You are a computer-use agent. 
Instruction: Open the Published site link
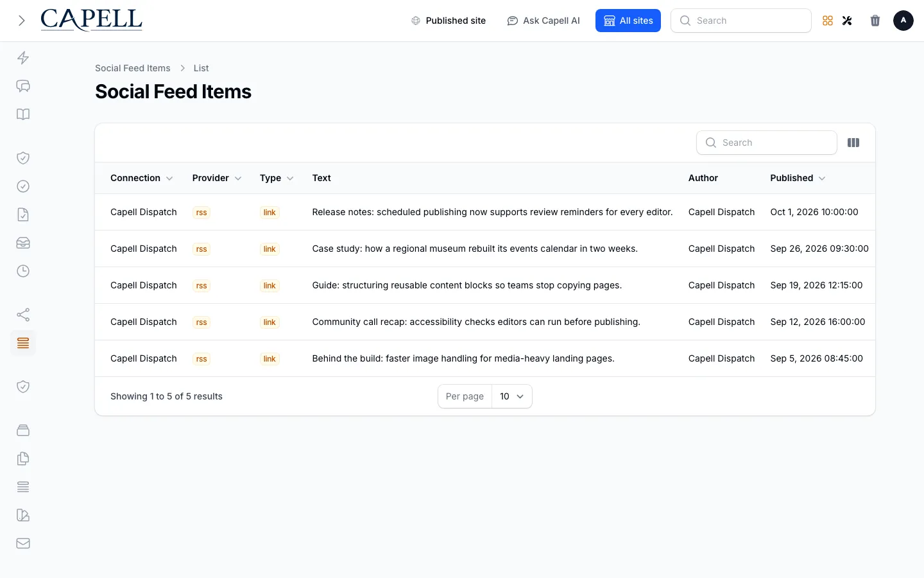[448, 21]
